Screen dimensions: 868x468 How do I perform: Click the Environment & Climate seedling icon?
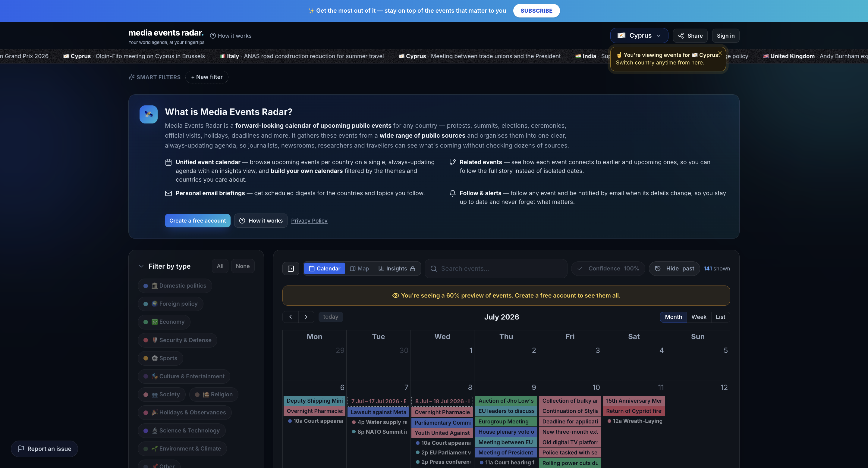click(x=154, y=448)
